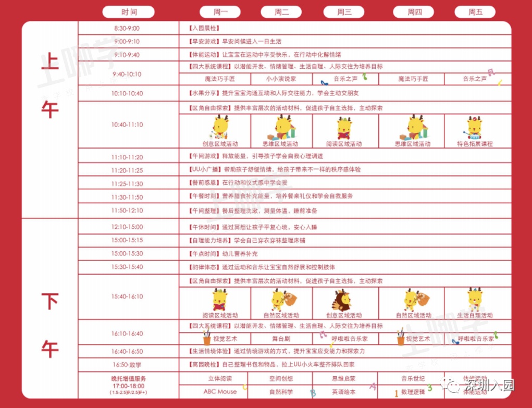Click the 英语绘本 cell
Screen dimensions: 532x408
pos(344,392)
